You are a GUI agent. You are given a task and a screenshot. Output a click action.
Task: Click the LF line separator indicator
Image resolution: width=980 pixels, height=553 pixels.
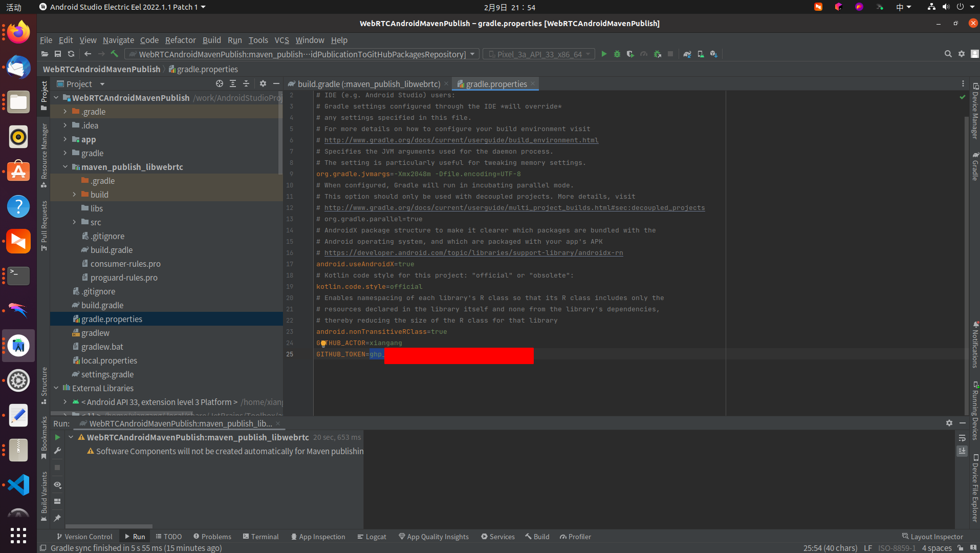click(868, 548)
